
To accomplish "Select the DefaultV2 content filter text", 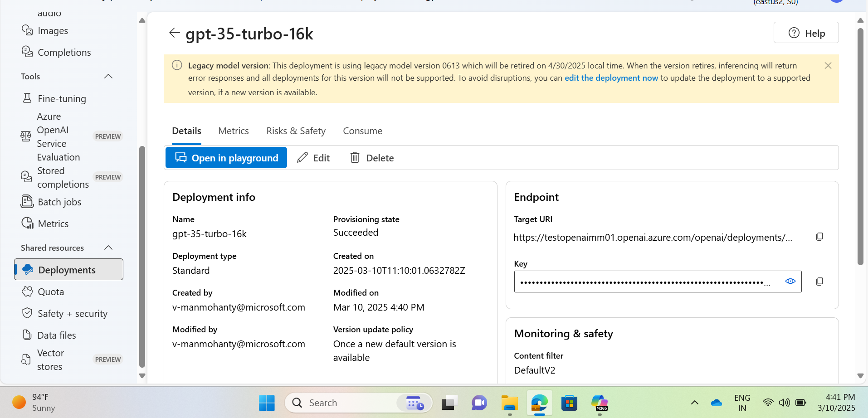I will pyautogui.click(x=535, y=370).
